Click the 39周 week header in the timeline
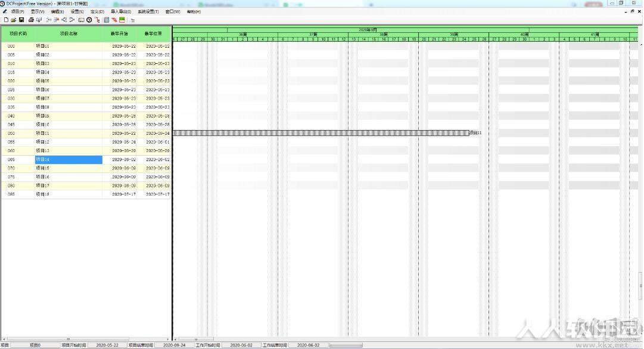This screenshot has width=644, height=349. coord(453,35)
